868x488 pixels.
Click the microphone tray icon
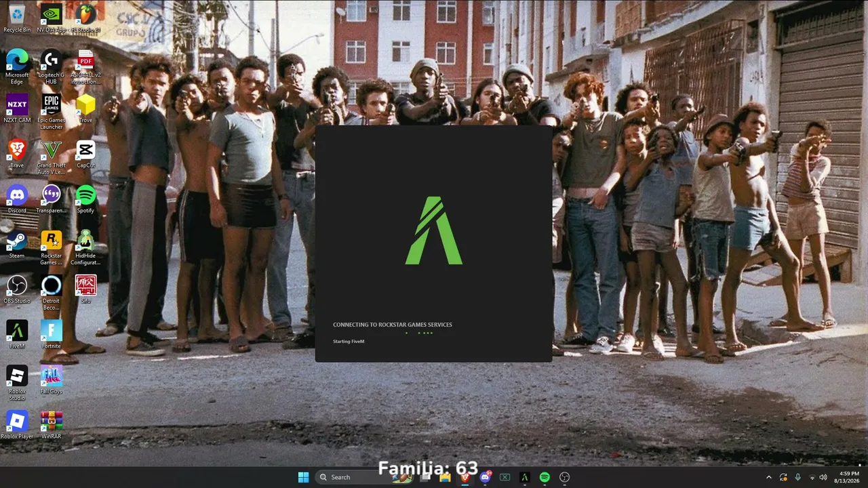pos(797,477)
